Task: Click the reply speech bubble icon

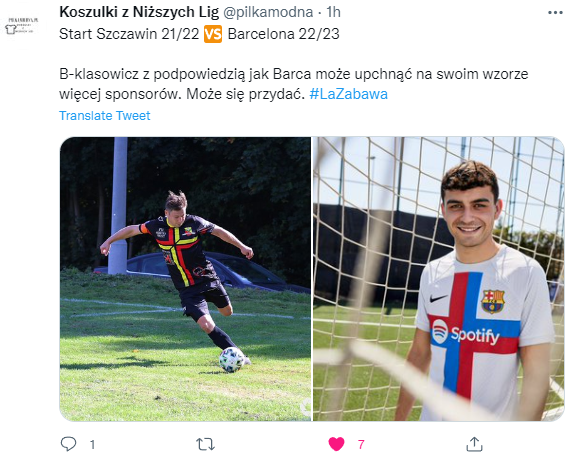Action: [68, 444]
